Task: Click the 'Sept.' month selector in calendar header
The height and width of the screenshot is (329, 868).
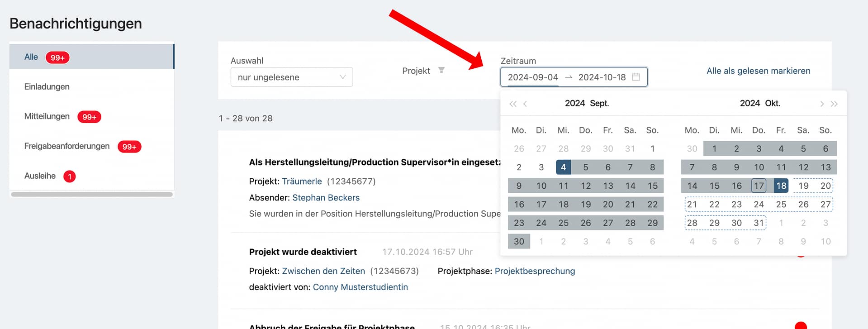Action: pyautogui.click(x=599, y=103)
